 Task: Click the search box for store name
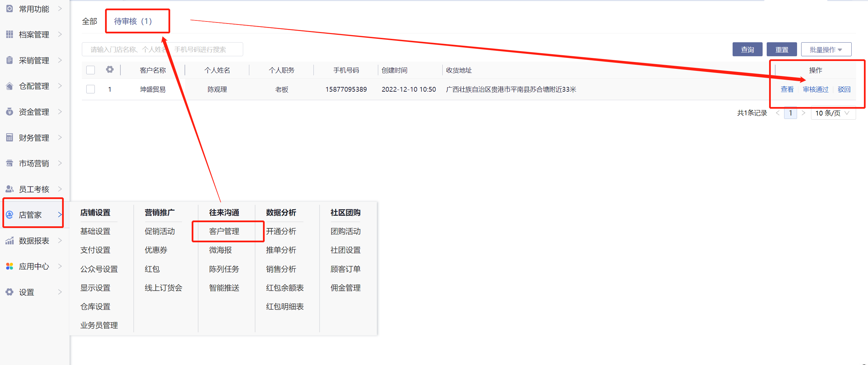click(162, 50)
